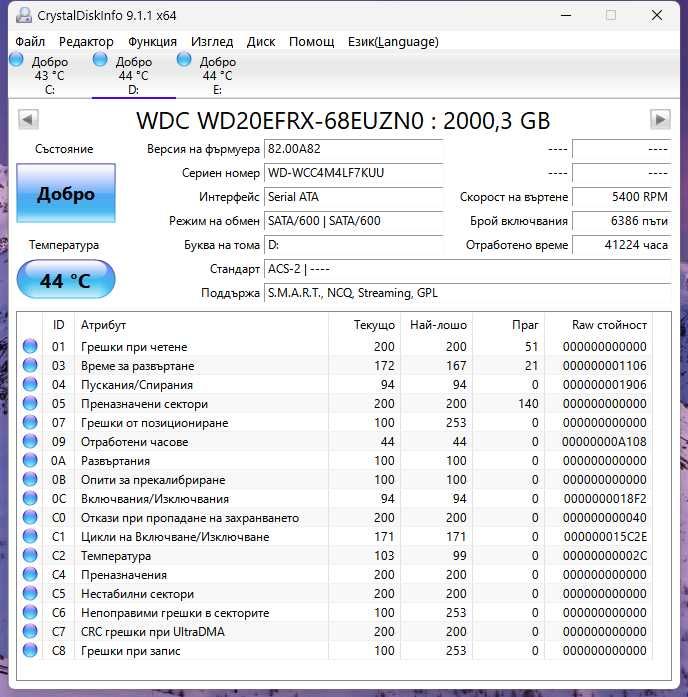Click status orb for 0A Развъртания
688x697 pixels.
(x=30, y=460)
